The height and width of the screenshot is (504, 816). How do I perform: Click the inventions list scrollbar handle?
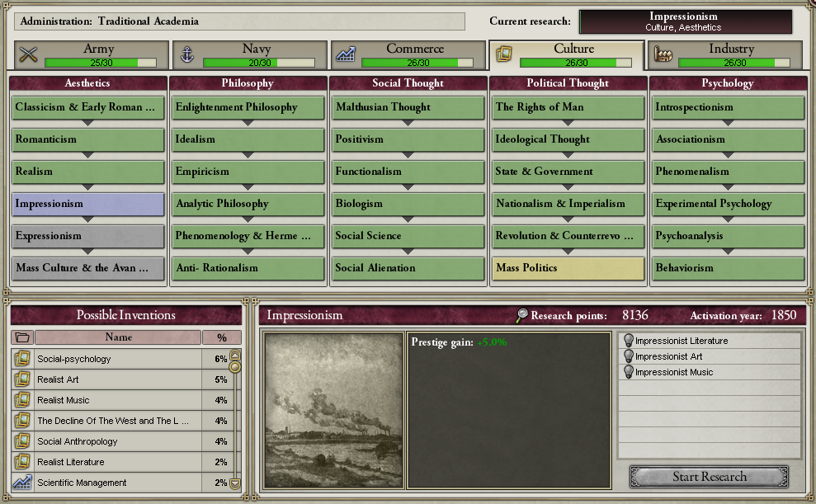click(x=235, y=367)
